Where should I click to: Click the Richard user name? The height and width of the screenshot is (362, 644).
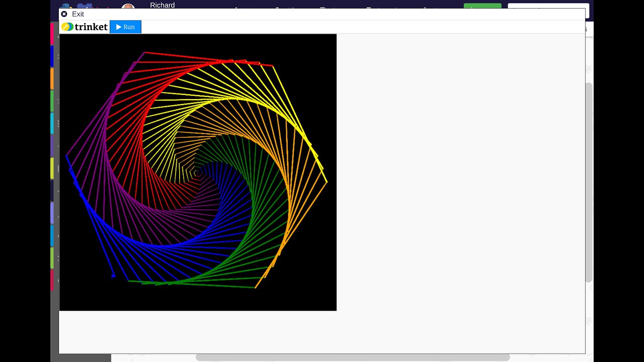[163, 5]
